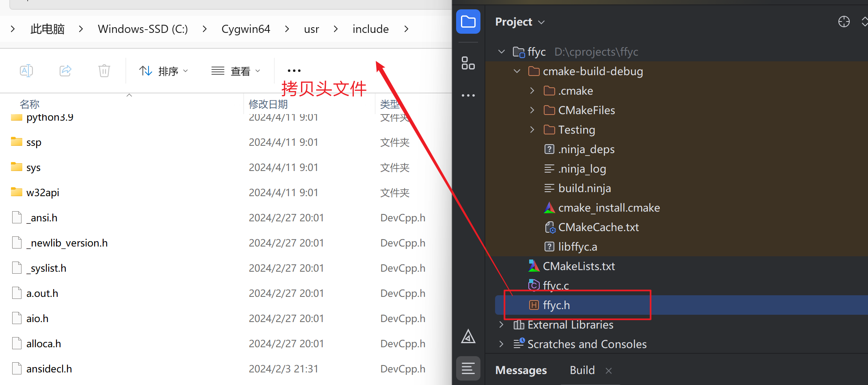
Task: Navigate to Cygwin64 breadcrumb
Action: point(246,29)
